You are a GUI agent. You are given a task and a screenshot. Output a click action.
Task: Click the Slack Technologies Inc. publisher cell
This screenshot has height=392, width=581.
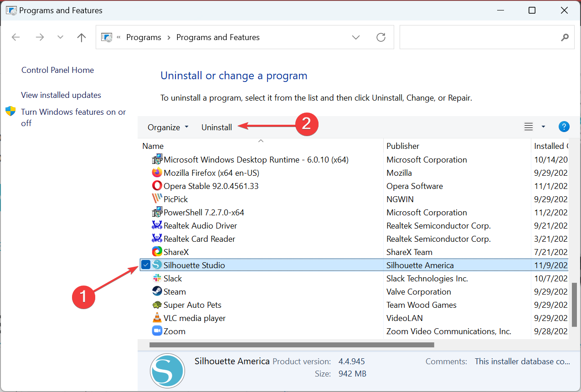tap(427, 278)
